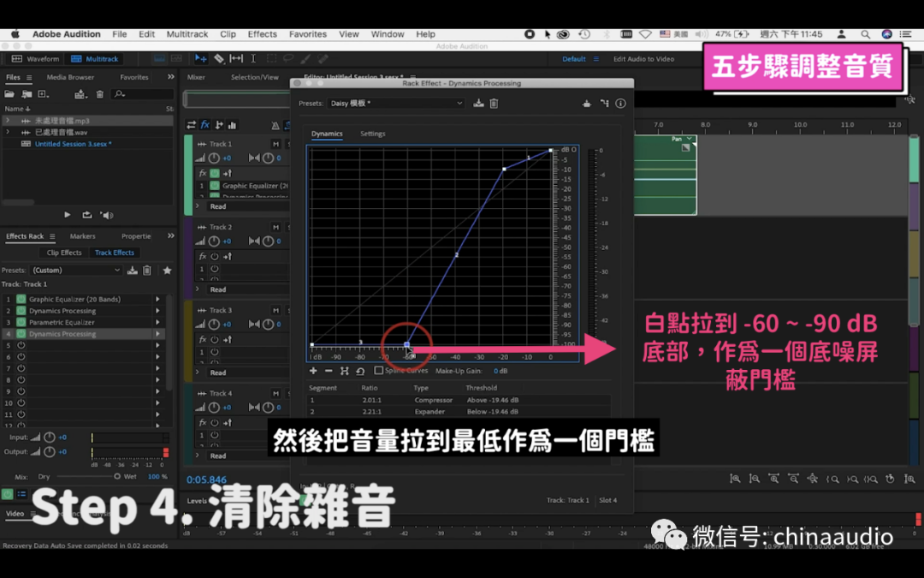Save Effects Rack preset icon

click(132, 270)
